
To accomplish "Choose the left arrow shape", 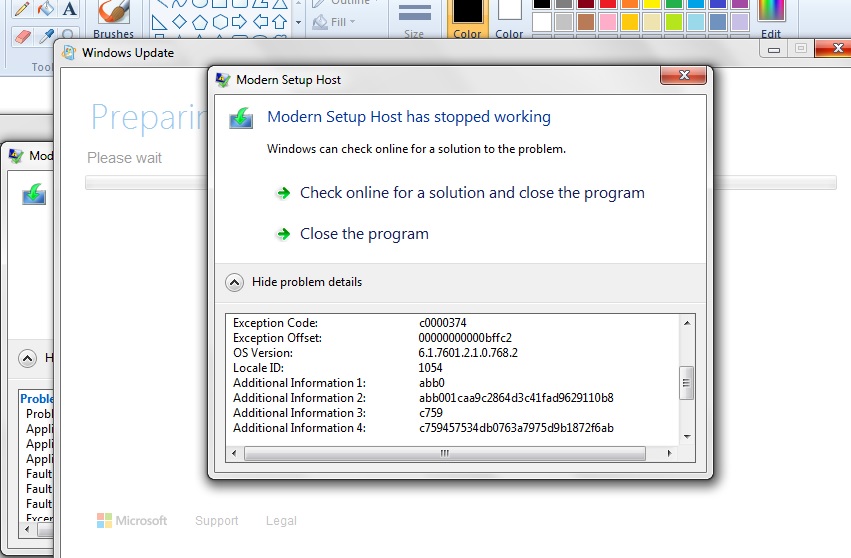I will (x=260, y=22).
